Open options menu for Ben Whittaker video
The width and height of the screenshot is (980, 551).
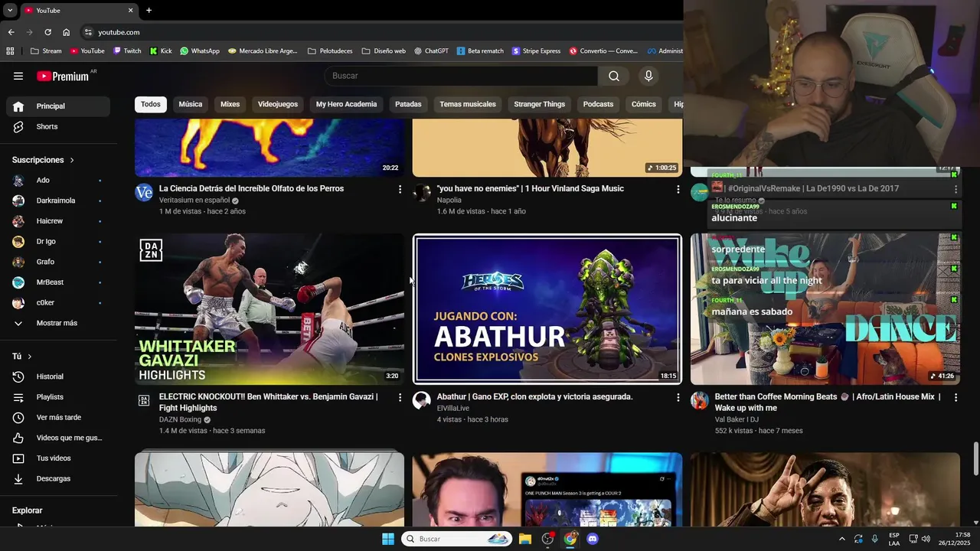click(x=400, y=397)
